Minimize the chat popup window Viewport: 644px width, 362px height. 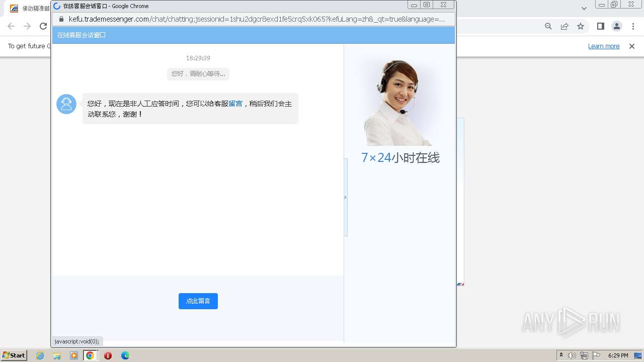click(x=414, y=5)
